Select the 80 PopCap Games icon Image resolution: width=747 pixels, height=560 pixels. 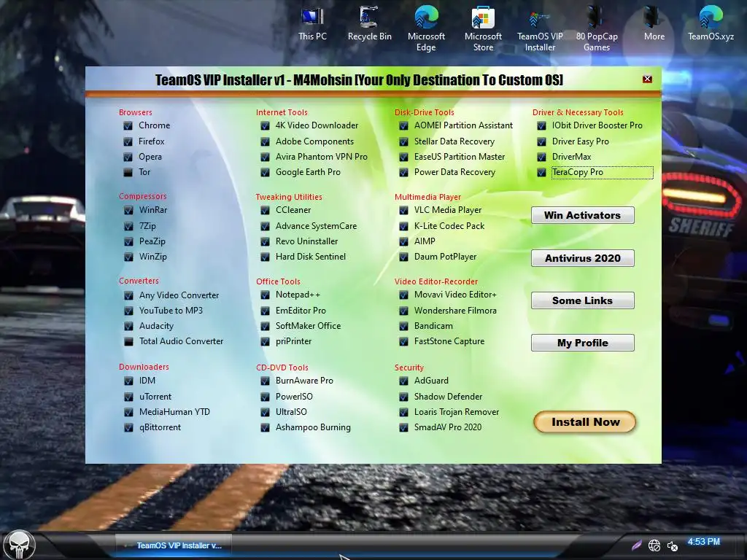[597, 28]
